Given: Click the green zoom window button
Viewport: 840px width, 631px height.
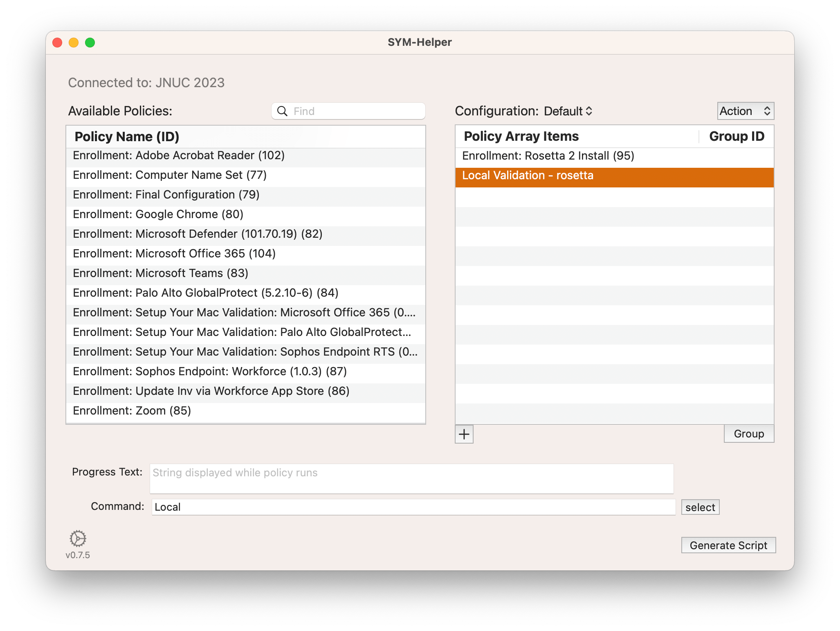Looking at the screenshot, I should click(x=90, y=43).
